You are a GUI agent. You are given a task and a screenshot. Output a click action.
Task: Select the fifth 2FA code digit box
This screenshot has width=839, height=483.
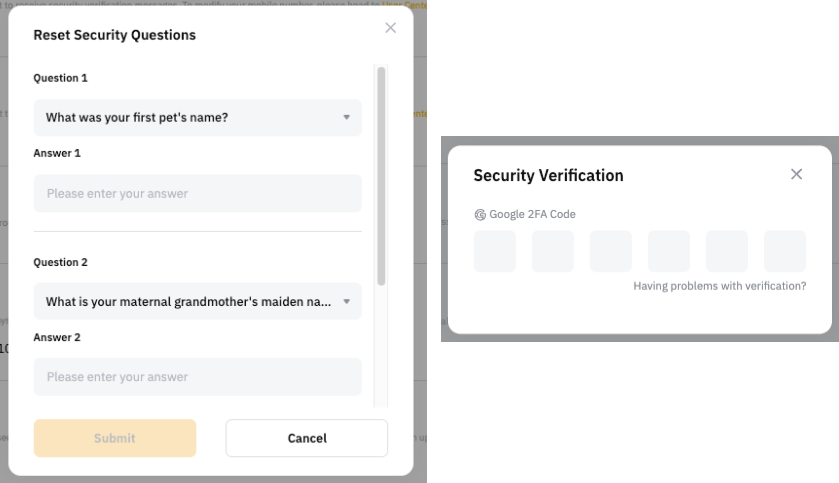tap(727, 251)
